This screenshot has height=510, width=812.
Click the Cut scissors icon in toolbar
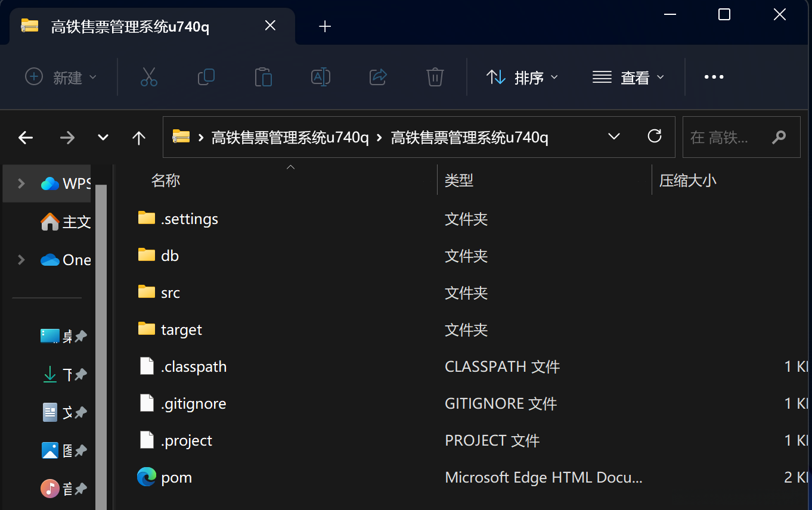point(148,77)
